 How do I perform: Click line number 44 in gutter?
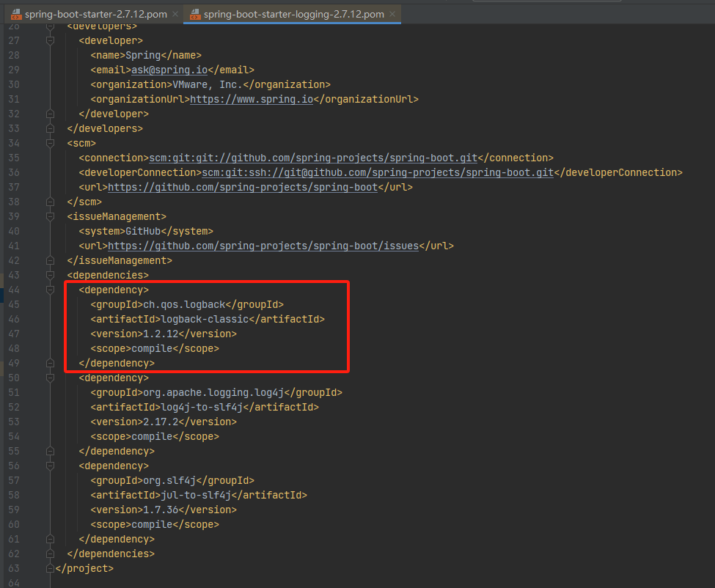pos(14,290)
